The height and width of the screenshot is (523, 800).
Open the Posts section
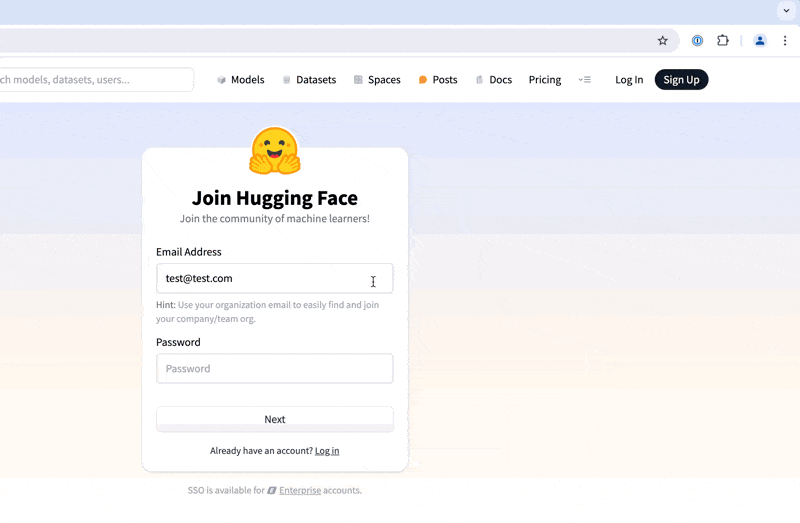[438, 80]
